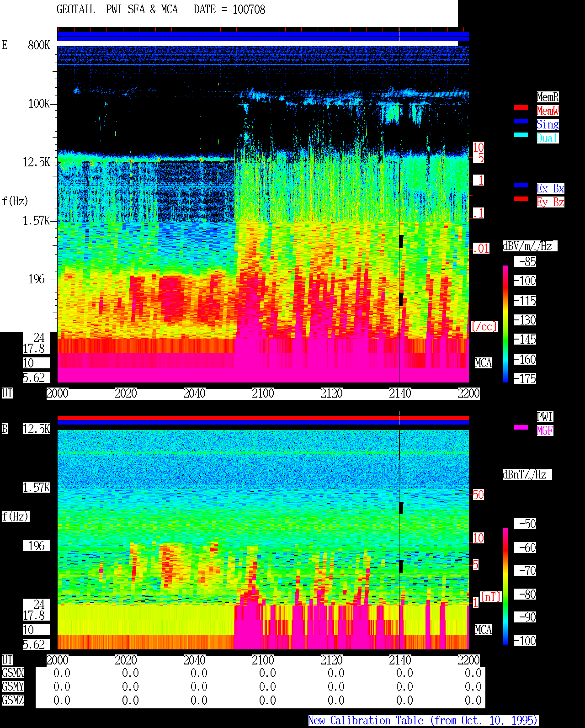Click the electric field color bar
The image size is (585, 728).
(x=505, y=324)
